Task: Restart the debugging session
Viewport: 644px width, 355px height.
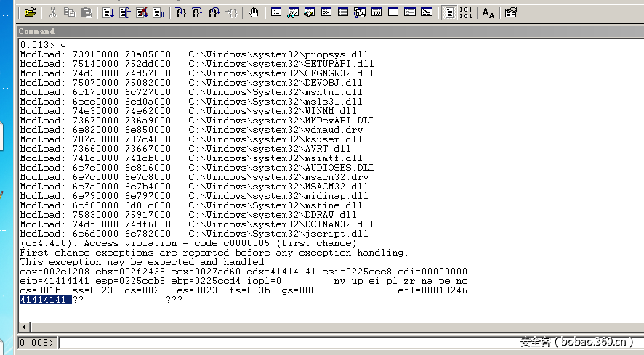Action: pos(124,12)
